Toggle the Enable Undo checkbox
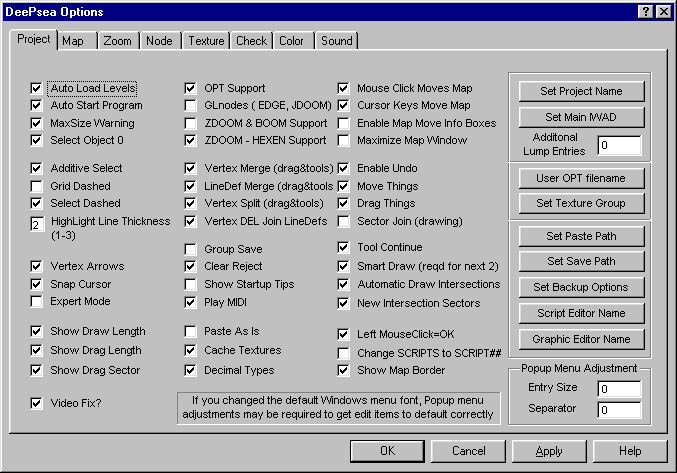This screenshot has height=473, width=677. pos(343,169)
